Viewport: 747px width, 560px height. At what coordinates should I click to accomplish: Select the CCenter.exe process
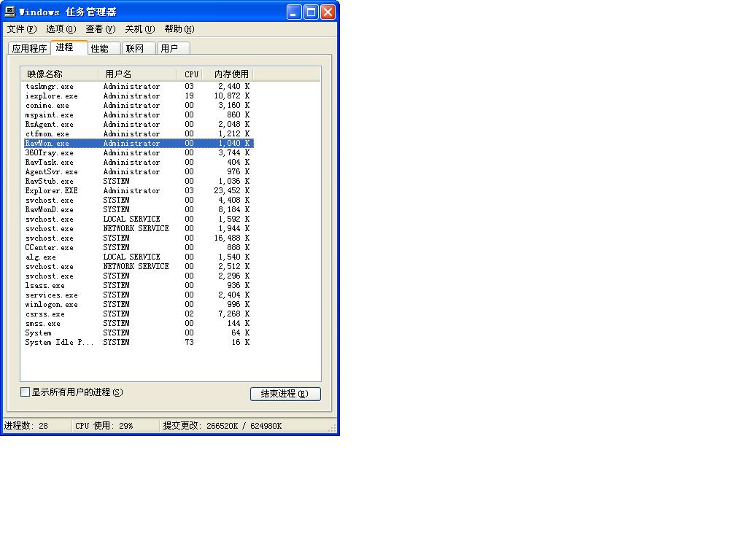click(138, 248)
